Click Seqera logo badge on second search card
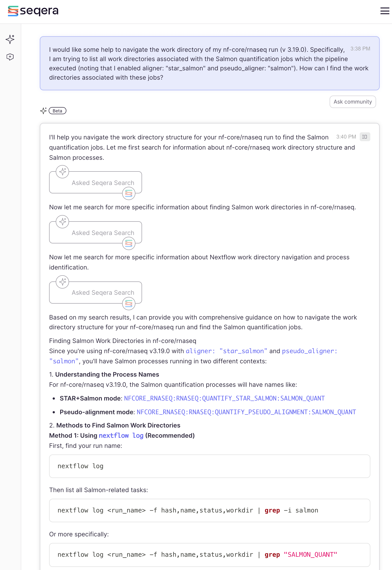This screenshot has width=392, height=570. tap(129, 243)
